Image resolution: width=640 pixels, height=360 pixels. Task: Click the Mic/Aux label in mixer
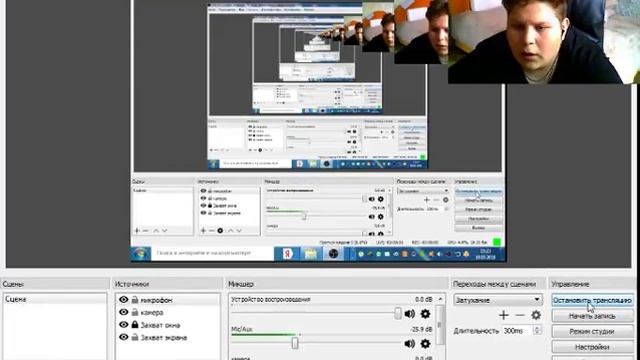click(x=242, y=329)
